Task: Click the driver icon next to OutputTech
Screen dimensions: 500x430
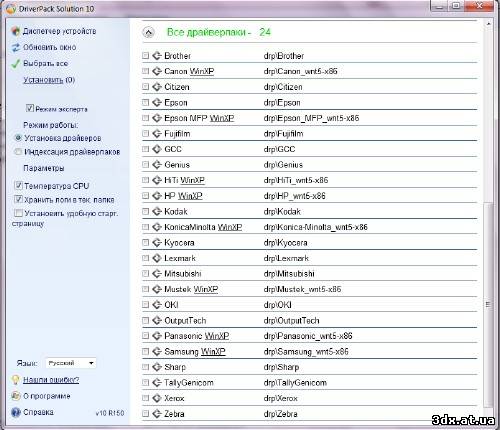Action: [x=157, y=320]
